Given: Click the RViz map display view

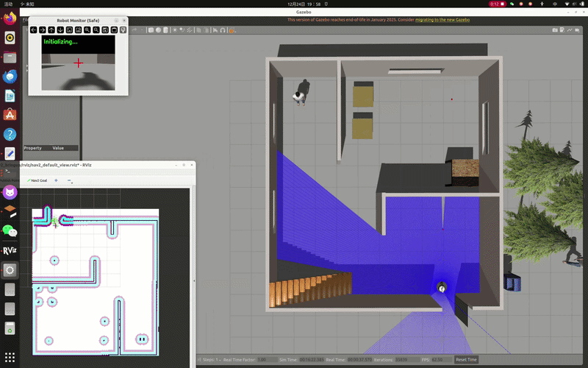Looking at the screenshot, I should (x=105, y=278).
